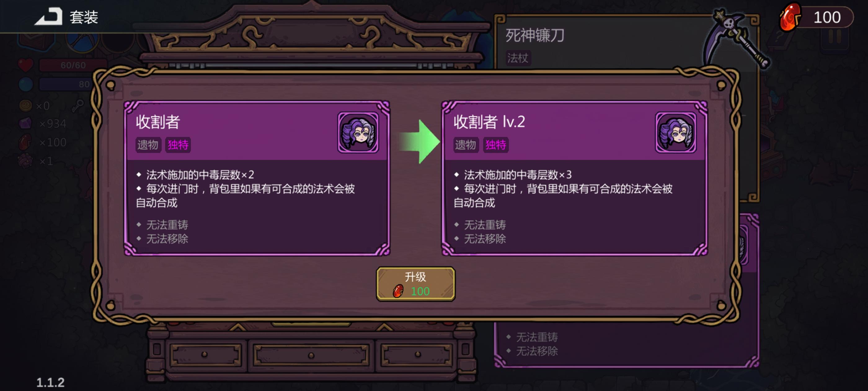Viewport: 868px width, 391px height.
Task: Tap the purple crystal ×934 resource icon
Action: click(26, 124)
